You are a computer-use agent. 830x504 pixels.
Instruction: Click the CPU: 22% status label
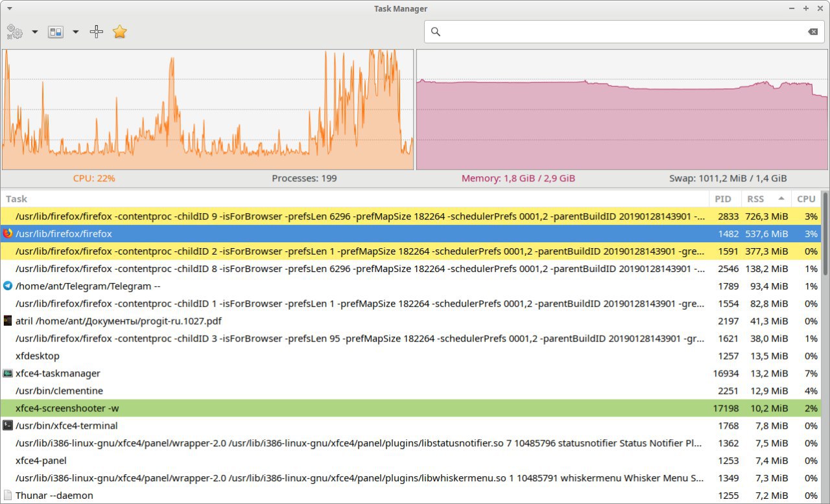click(x=94, y=178)
